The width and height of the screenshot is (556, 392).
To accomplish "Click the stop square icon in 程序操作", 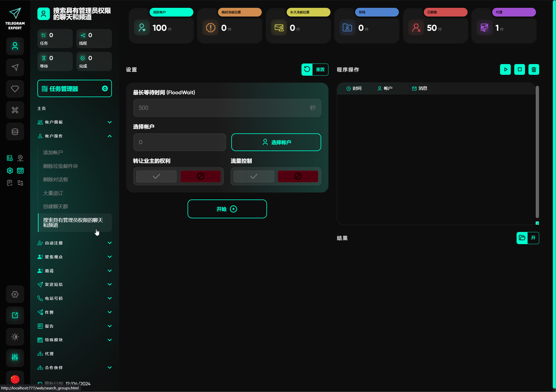I will [519, 70].
